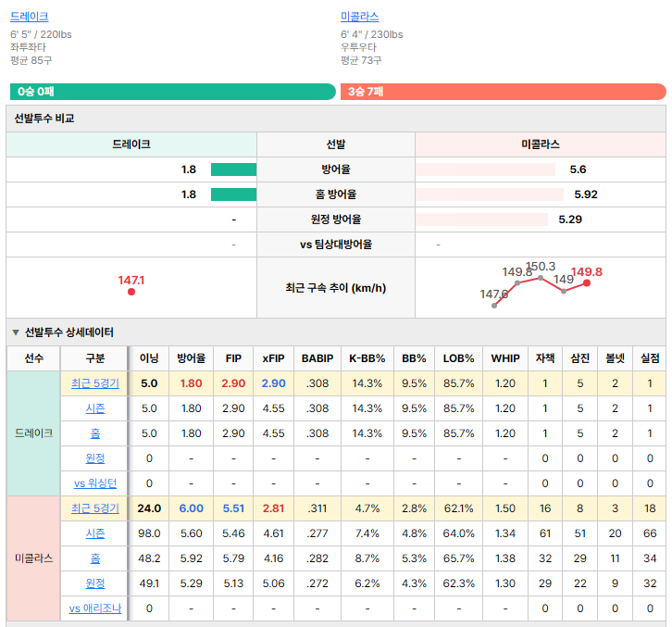The width and height of the screenshot is (672, 627).
Task: Click the 149.8 red velocity chart point
Action: click(587, 283)
